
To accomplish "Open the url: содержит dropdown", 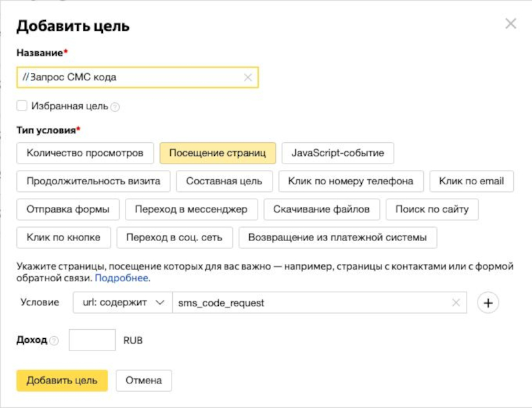I will point(122,303).
